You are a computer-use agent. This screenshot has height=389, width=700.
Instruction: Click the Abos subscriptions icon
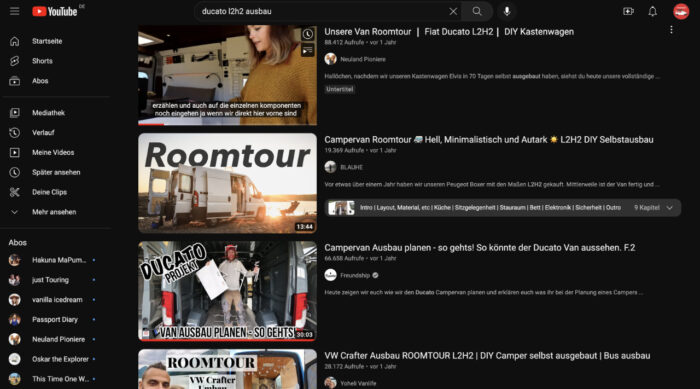click(14, 81)
